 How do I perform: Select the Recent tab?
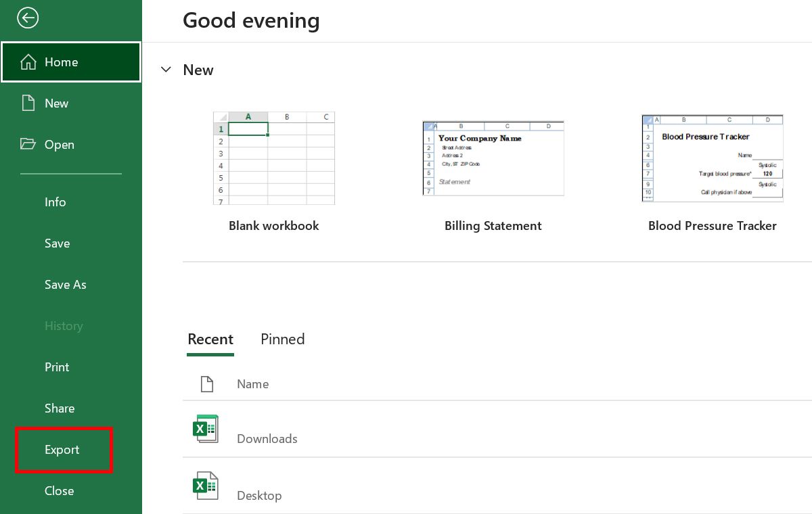(x=210, y=339)
